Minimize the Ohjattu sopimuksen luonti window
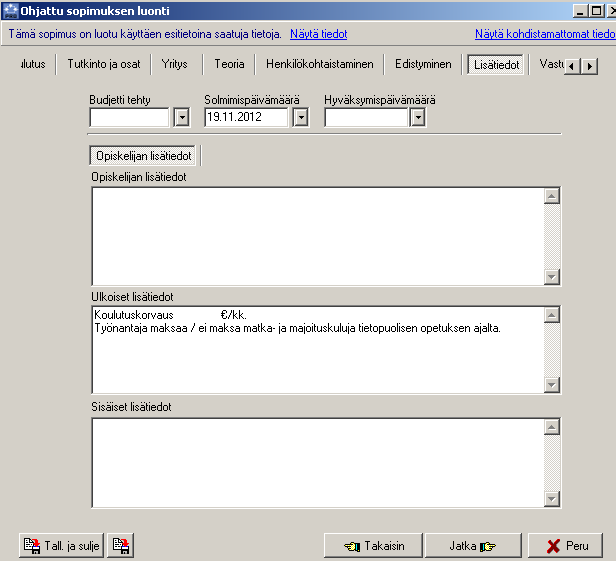Image resolution: width=616 pixels, height=561 pixels. click(580, 11)
